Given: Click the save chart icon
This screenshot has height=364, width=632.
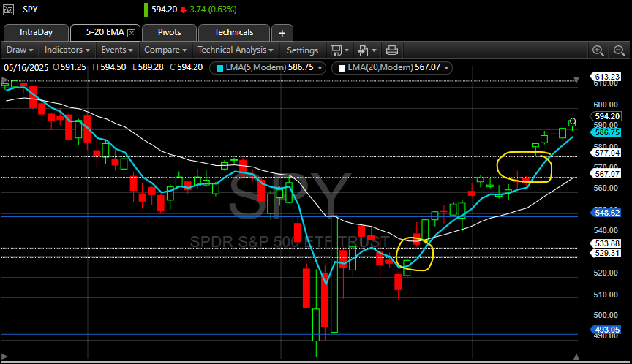Looking at the screenshot, I should pyautogui.click(x=336, y=50).
